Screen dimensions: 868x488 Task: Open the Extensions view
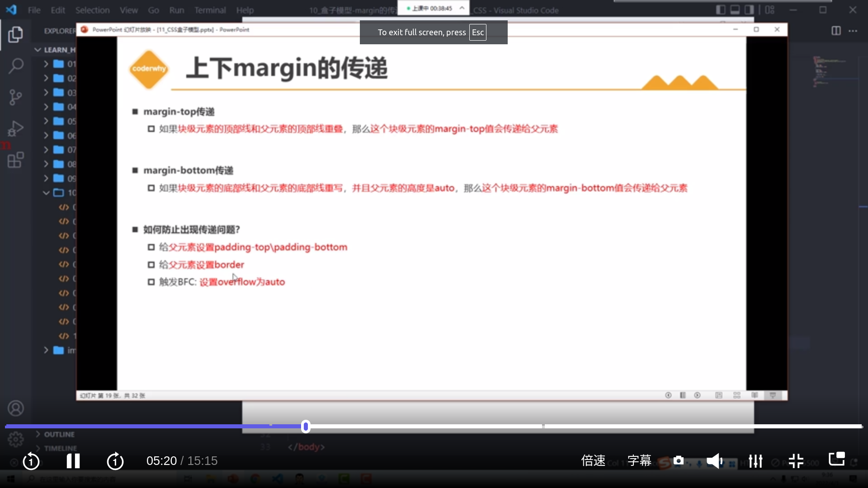(x=16, y=160)
